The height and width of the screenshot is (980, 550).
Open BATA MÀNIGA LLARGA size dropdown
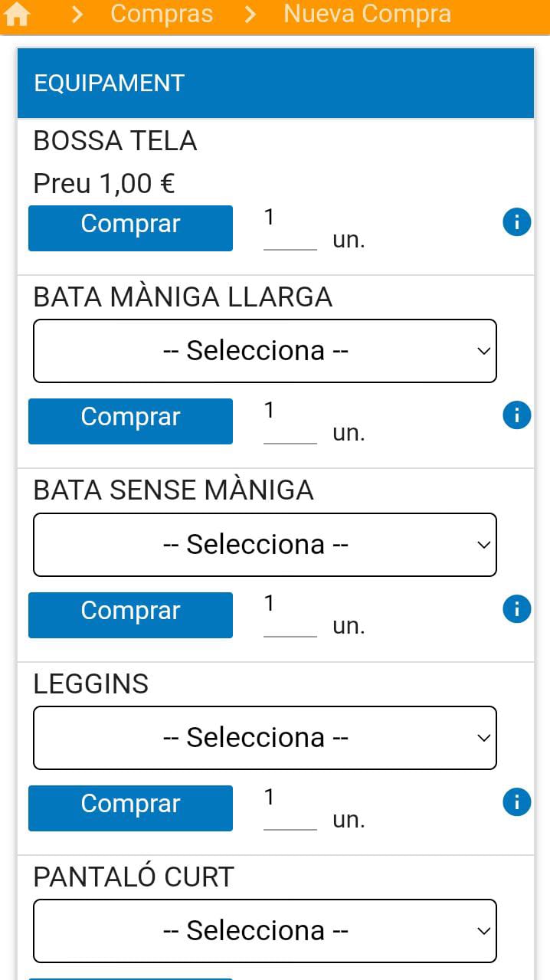265,351
